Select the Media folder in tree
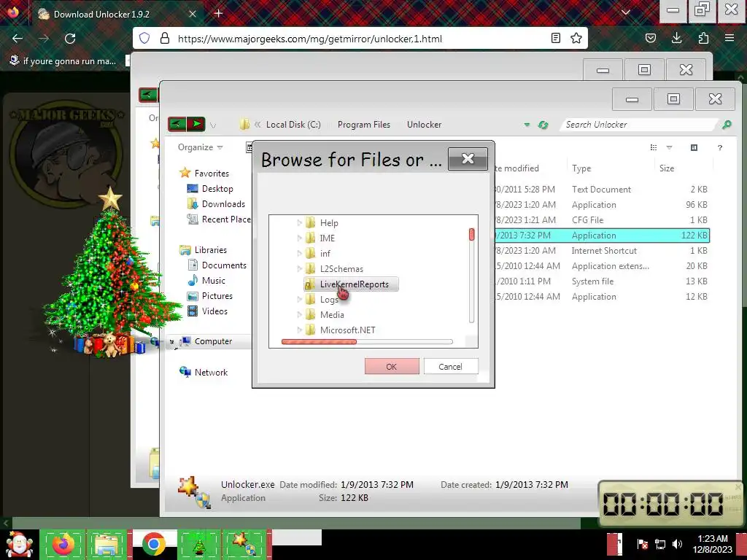This screenshot has height=560, width=747. click(x=332, y=315)
